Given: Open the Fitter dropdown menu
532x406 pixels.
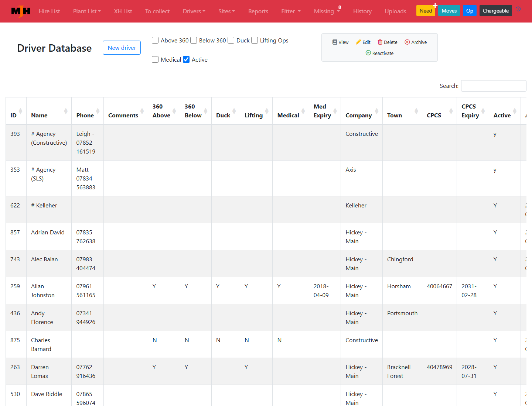Looking at the screenshot, I should [x=291, y=11].
